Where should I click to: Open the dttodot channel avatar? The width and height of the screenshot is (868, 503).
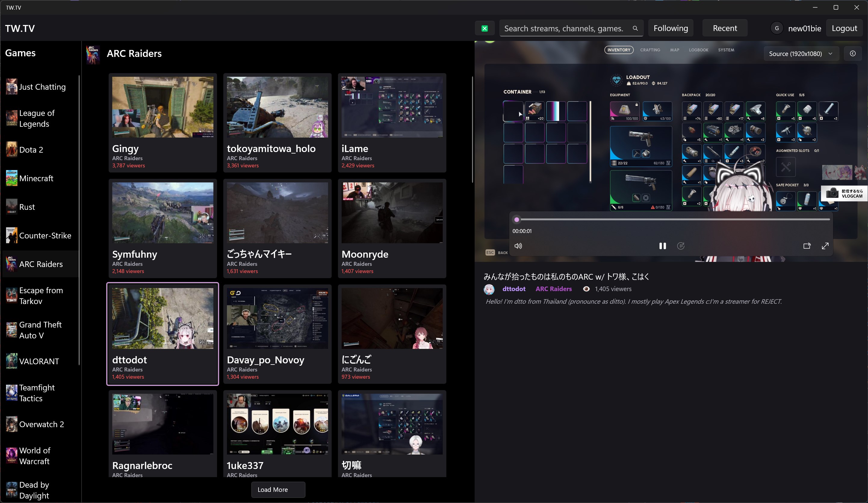pyautogui.click(x=489, y=289)
